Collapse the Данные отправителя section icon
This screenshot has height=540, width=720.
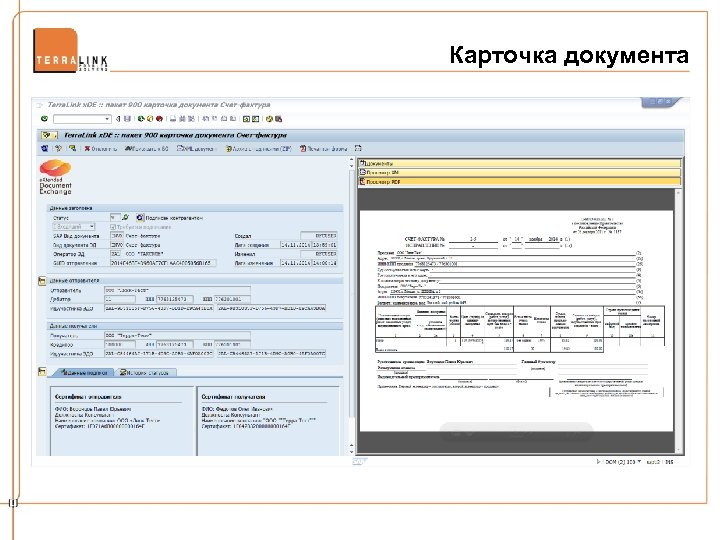click(42, 281)
